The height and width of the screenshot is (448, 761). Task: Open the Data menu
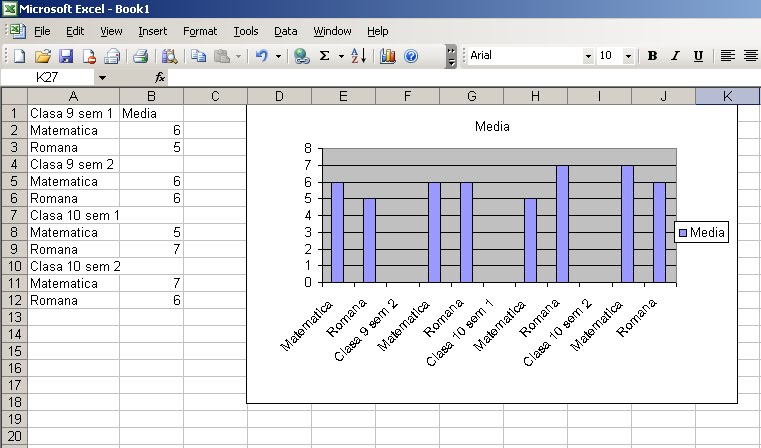(x=285, y=31)
